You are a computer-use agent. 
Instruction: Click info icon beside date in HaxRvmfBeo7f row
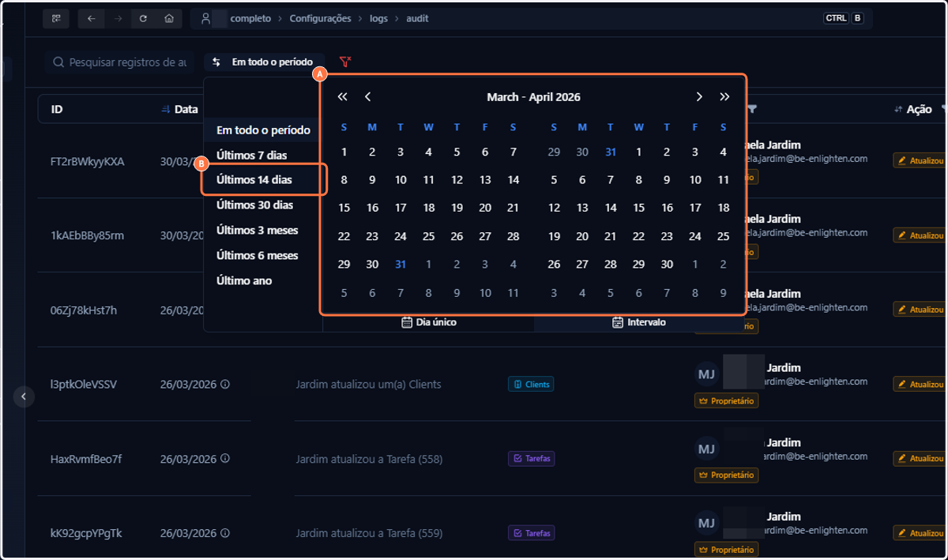(x=225, y=459)
